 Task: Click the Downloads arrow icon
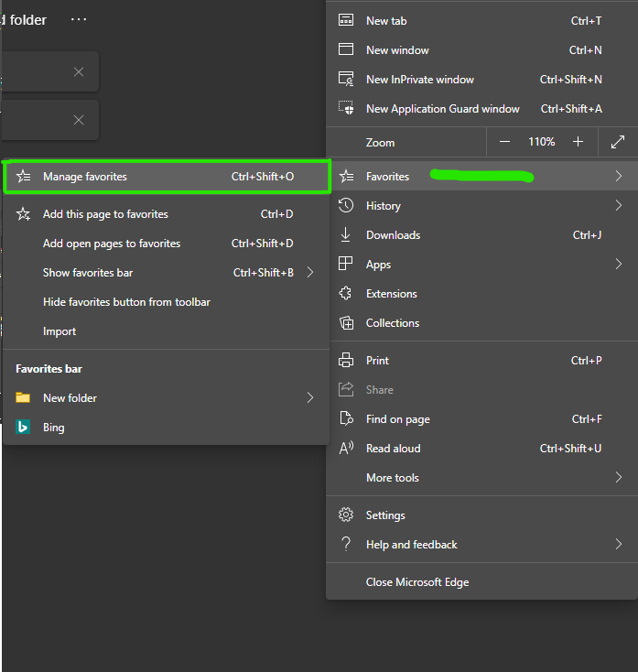[345, 234]
